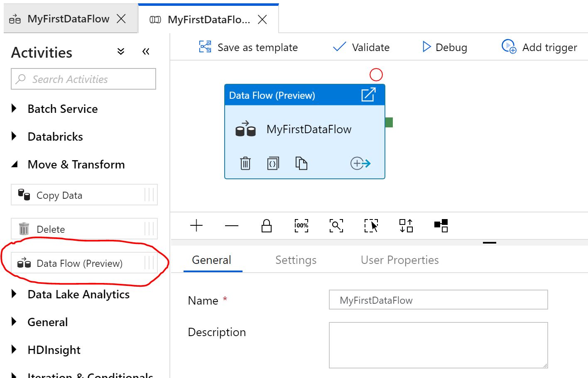Click the Search Activities input field
This screenshot has height=378, width=588.
pyautogui.click(x=83, y=79)
